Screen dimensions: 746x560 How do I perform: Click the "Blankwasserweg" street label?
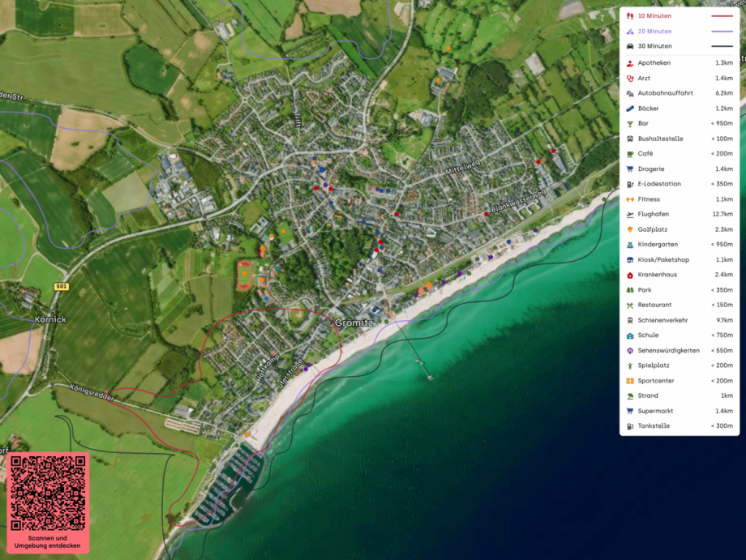point(519,201)
